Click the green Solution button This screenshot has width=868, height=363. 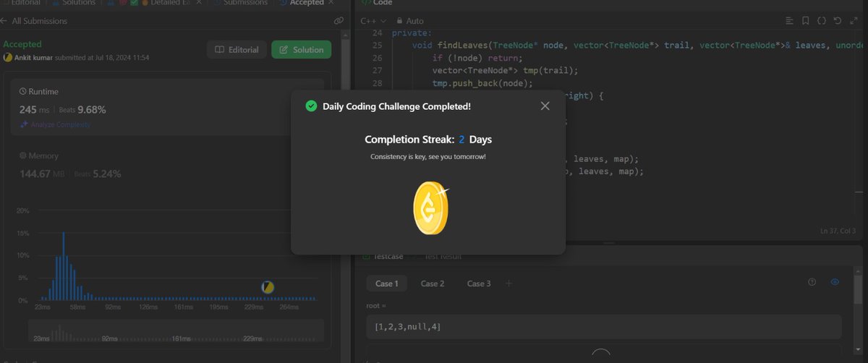pos(302,50)
